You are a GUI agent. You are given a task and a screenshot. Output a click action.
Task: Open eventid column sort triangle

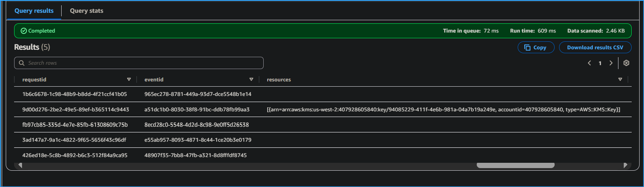click(251, 80)
